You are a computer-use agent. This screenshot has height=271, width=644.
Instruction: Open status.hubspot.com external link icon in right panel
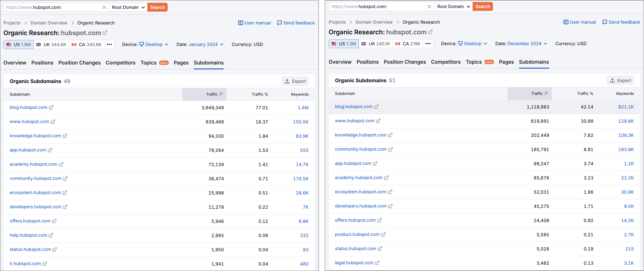click(x=380, y=249)
